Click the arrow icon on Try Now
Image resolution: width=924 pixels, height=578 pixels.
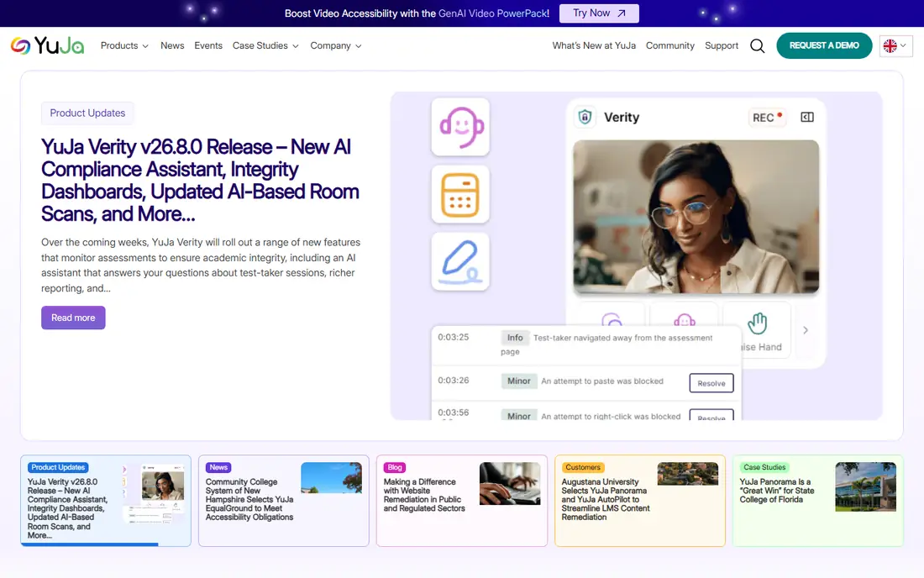coord(621,13)
